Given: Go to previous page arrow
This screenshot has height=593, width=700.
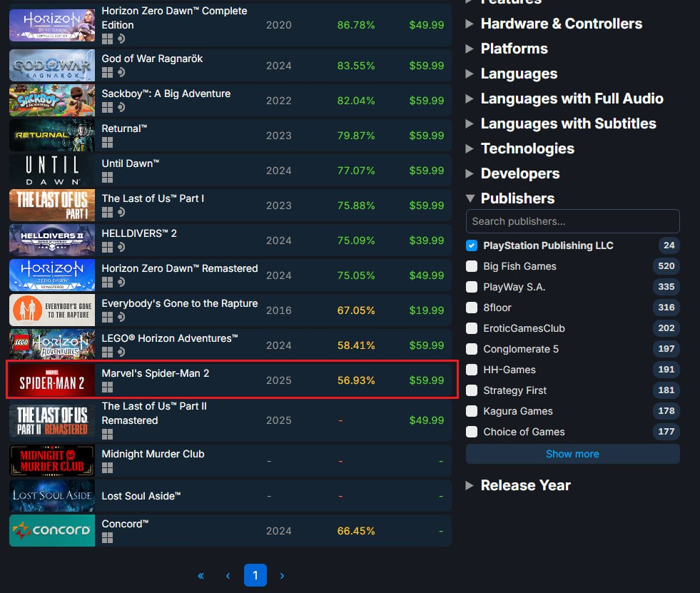Looking at the screenshot, I should [228, 576].
